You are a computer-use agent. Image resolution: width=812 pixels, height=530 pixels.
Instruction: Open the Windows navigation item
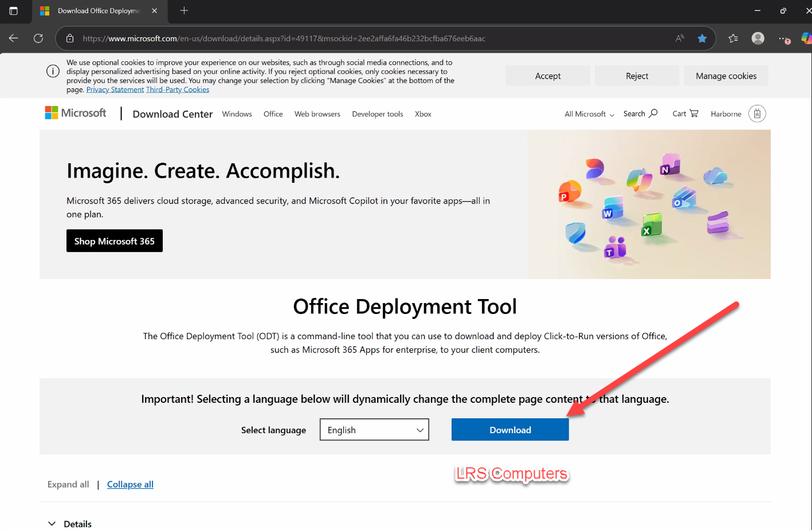coord(237,114)
